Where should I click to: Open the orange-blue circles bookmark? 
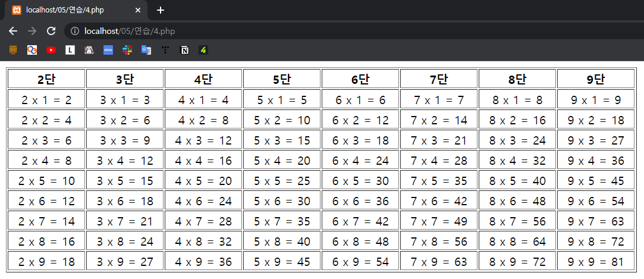point(33,50)
